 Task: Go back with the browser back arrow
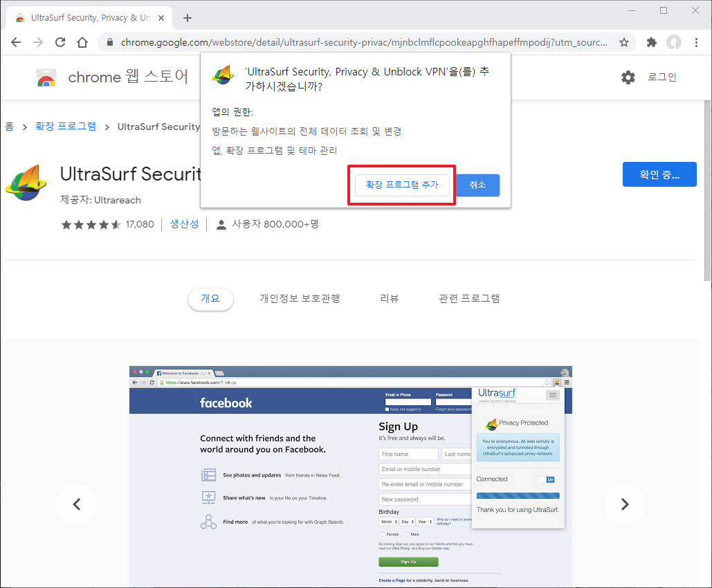click(16, 42)
